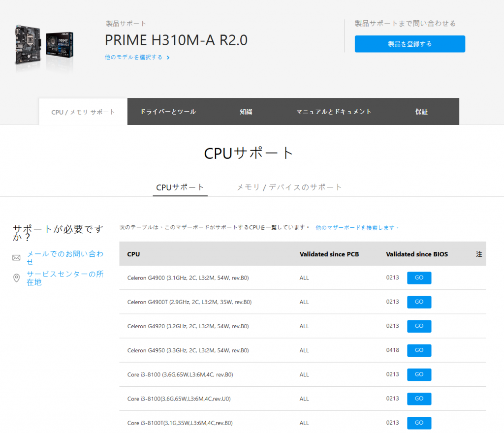The width and height of the screenshot is (504, 433).
Task: Click the envelope mail icon
Action: [16, 258]
